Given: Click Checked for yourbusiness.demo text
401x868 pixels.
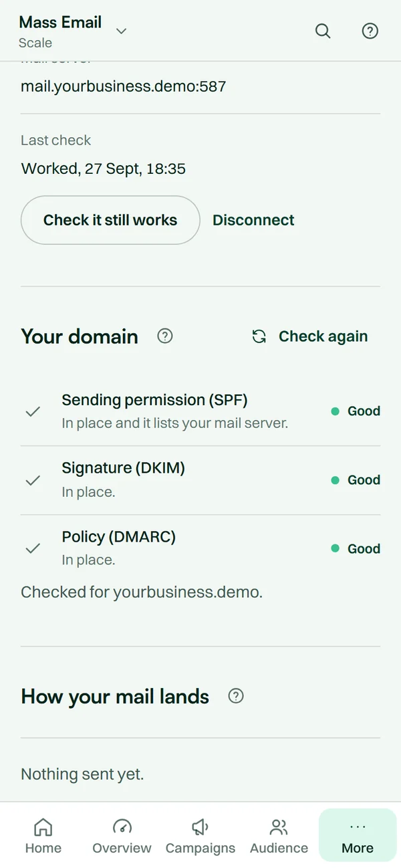Looking at the screenshot, I should pyautogui.click(x=142, y=592).
